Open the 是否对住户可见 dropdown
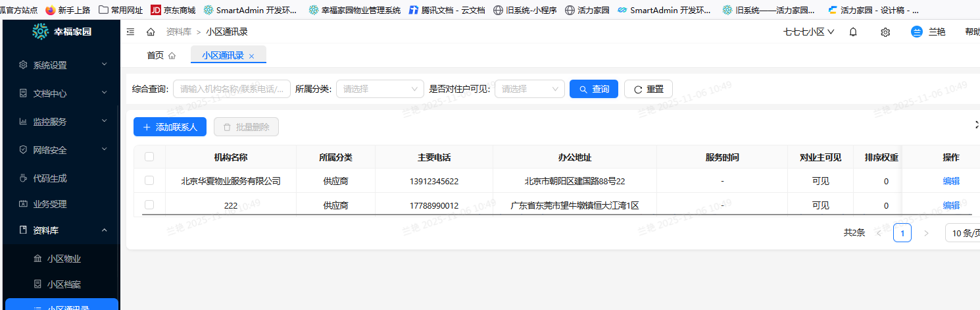This screenshot has height=310, width=980. [x=529, y=89]
